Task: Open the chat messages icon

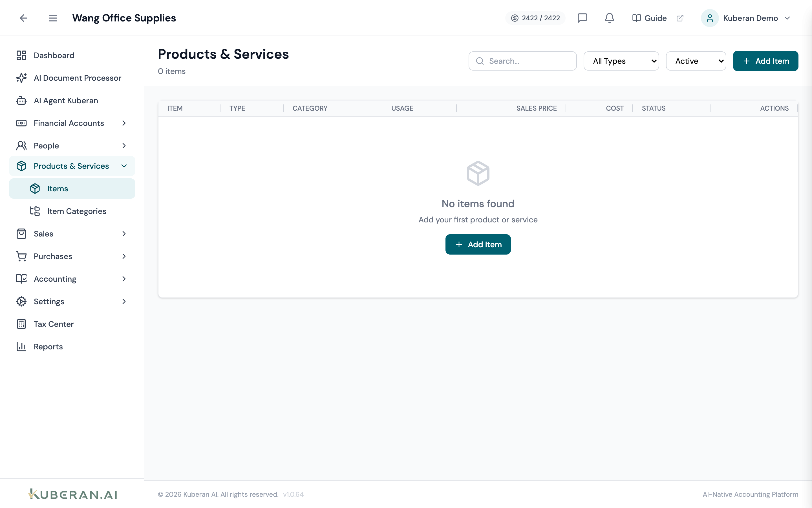Action: click(x=582, y=18)
